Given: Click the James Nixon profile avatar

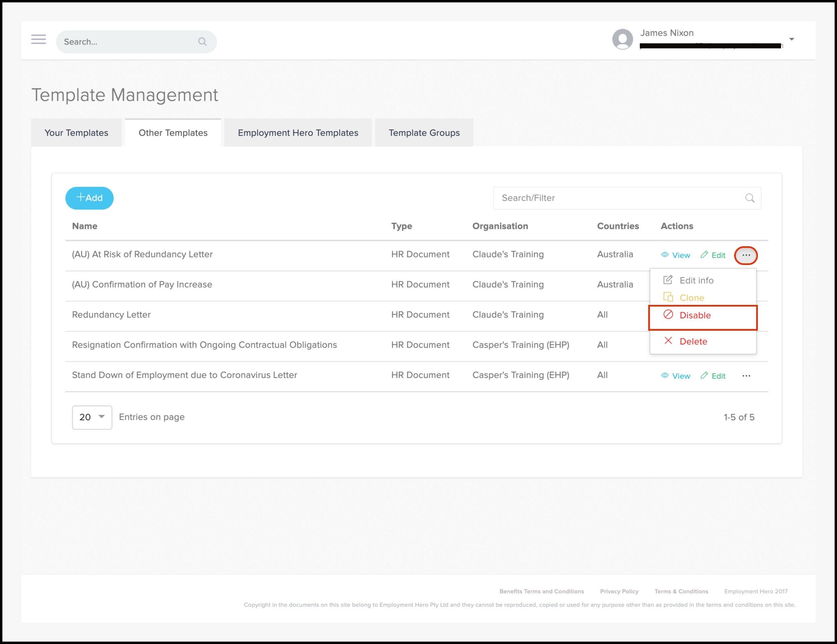Looking at the screenshot, I should coord(622,39).
